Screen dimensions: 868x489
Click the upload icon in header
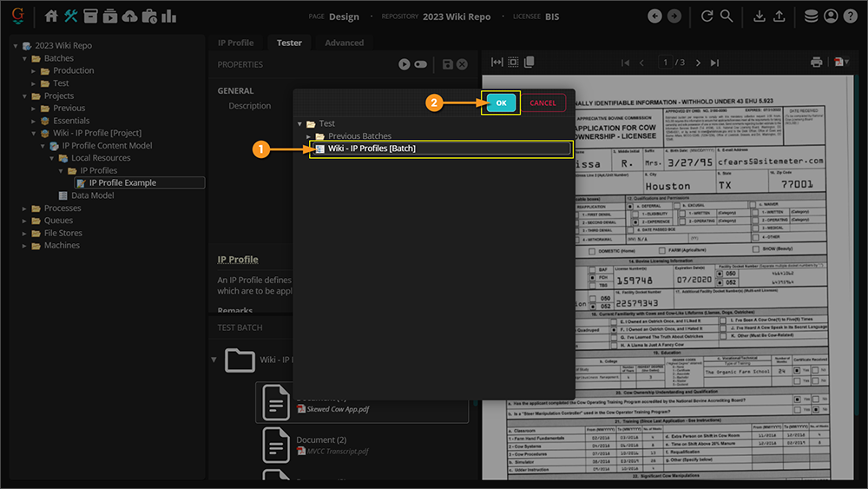coord(779,16)
